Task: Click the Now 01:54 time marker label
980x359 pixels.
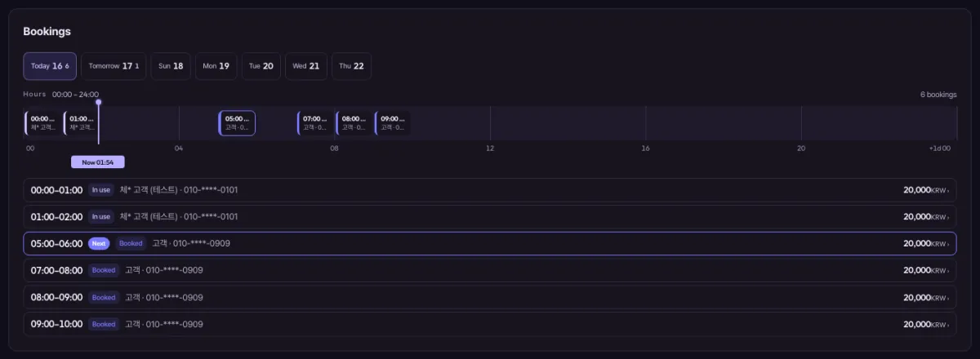Action: 98,162
